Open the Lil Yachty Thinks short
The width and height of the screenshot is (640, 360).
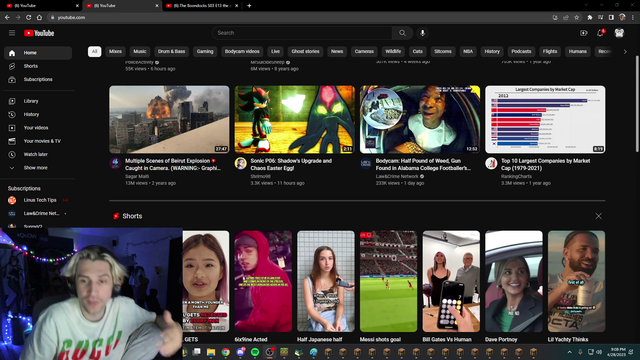[576, 281]
